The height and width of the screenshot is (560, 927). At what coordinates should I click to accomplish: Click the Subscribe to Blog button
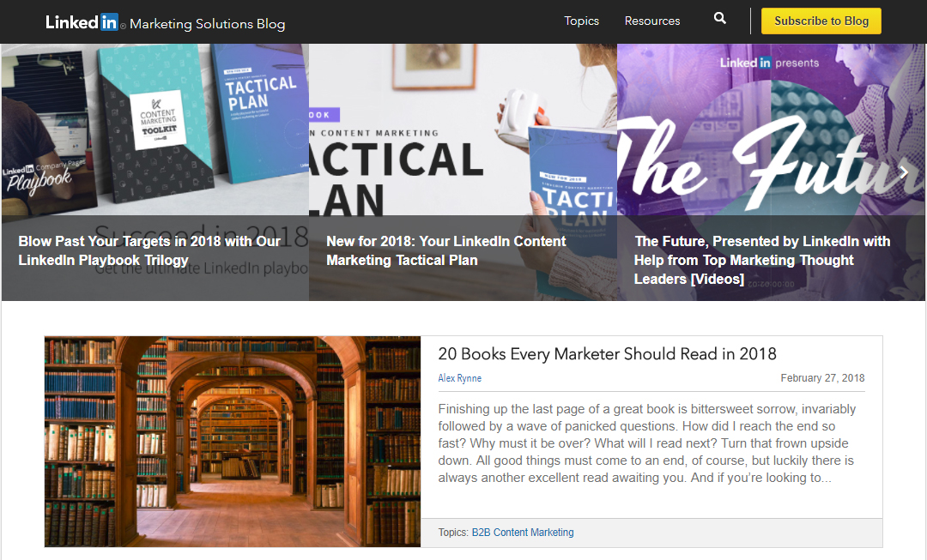(x=821, y=21)
